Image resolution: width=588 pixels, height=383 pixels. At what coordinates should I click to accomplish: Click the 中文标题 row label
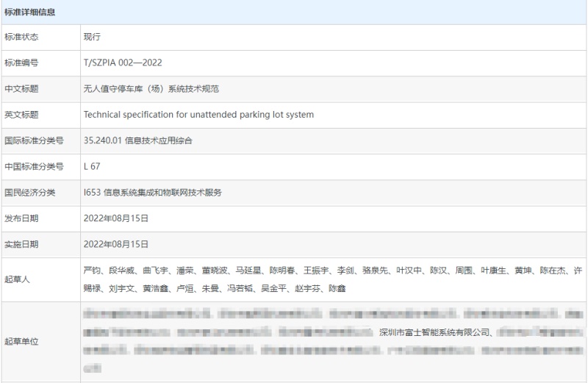(x=21, y=89)
